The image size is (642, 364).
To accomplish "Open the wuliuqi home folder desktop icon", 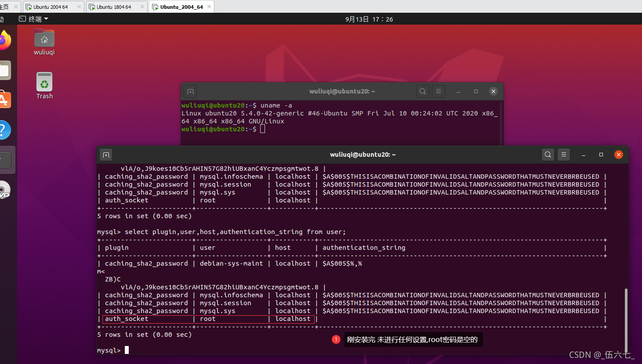I will tap(44, 43).
